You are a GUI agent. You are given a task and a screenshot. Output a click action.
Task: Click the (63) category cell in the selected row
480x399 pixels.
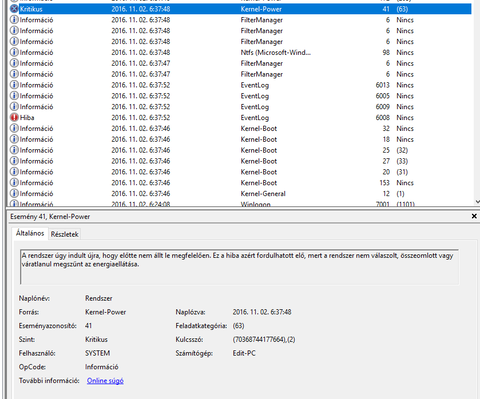click(402, 9)
